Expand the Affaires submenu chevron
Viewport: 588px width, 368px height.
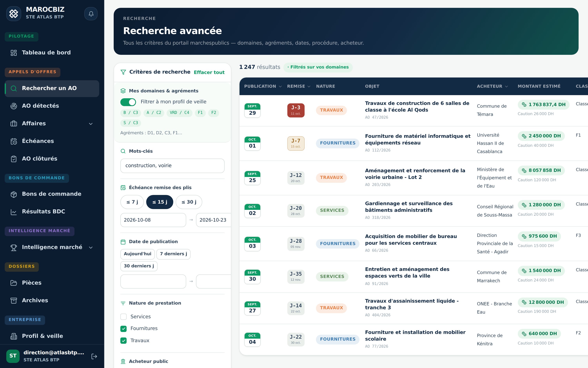coord(91,124)
